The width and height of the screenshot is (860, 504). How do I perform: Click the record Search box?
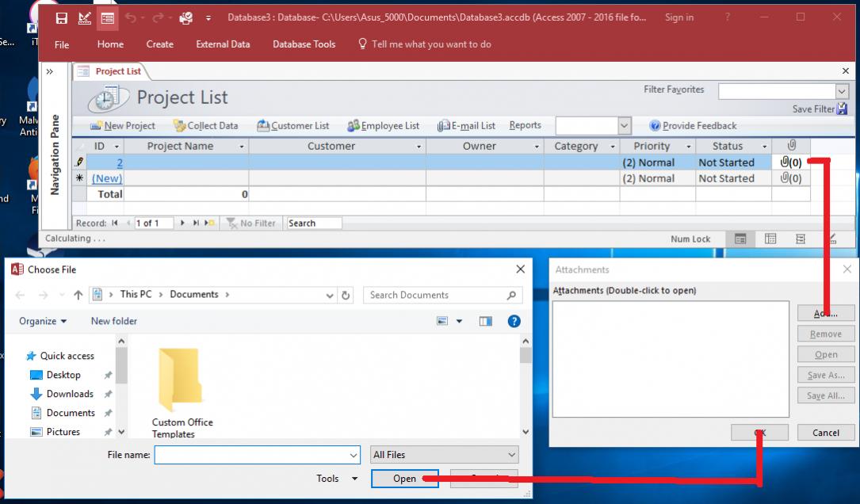click(x=314, y=223)
